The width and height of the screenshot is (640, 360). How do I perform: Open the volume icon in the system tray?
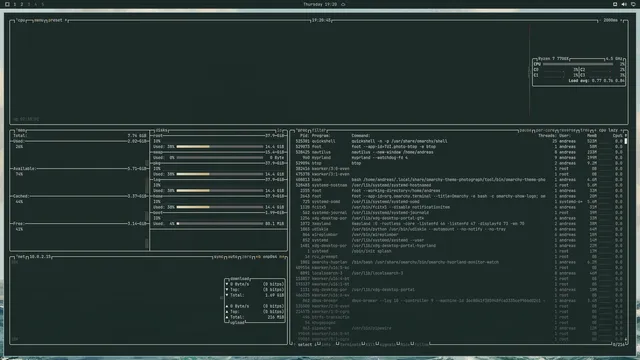coord(624,4)
